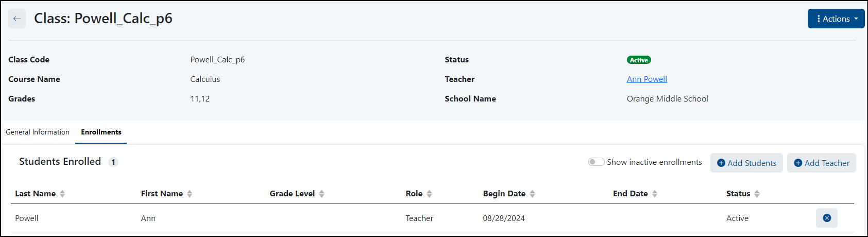
Task: Sort by Grade Level column icon
Action: click(321, 194)
